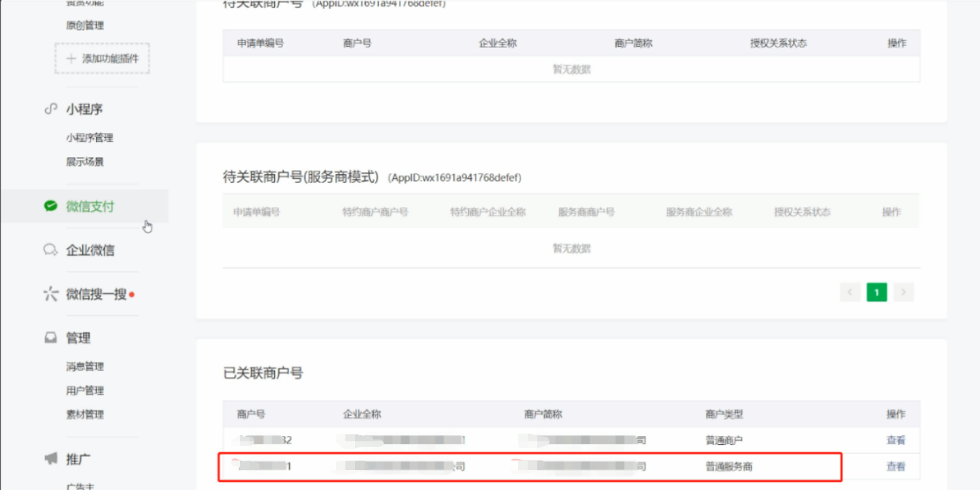The height and width of the screenshot is (490, 980).
Task: Click the 企业微信 chat bubble icon
Action: (x=50, y=250)
